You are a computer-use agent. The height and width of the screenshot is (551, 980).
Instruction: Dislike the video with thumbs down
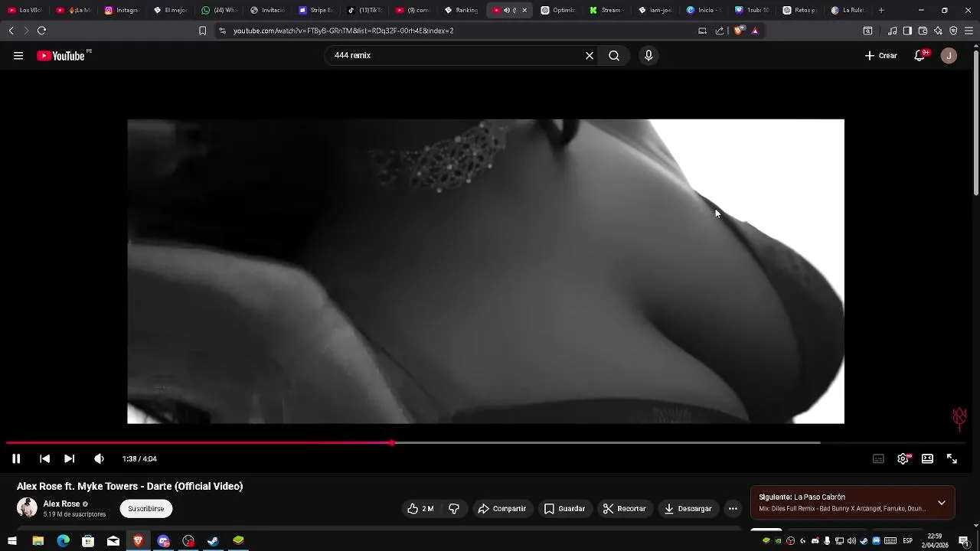[x=454, y=508]
